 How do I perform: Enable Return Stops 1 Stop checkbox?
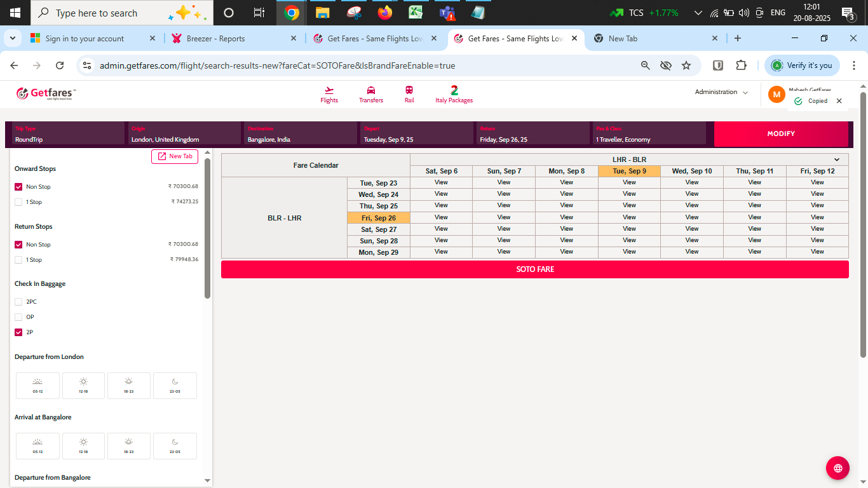[18, 260]
